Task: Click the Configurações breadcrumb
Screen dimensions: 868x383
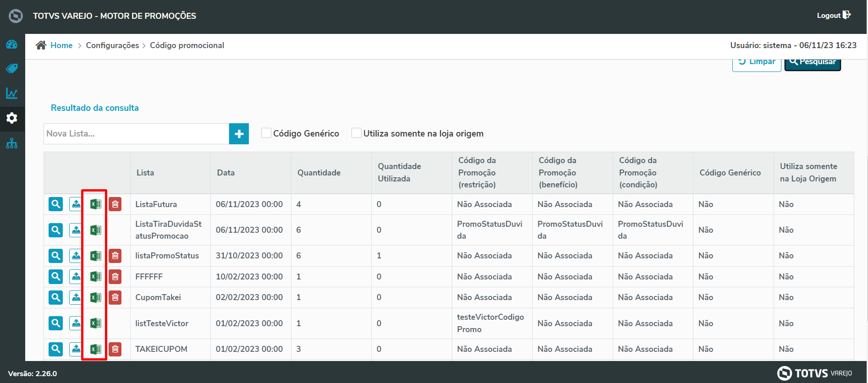Action: [x=112, y=45]
